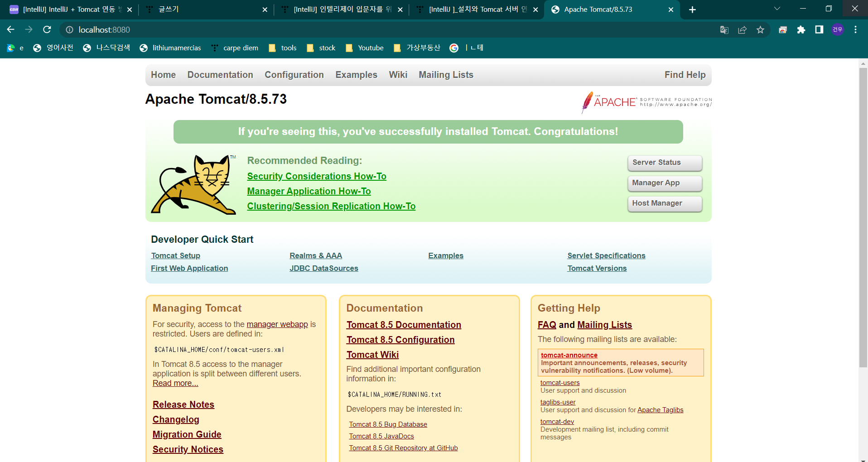Open the 영어사전 bookmark

(x=53, y=48)
